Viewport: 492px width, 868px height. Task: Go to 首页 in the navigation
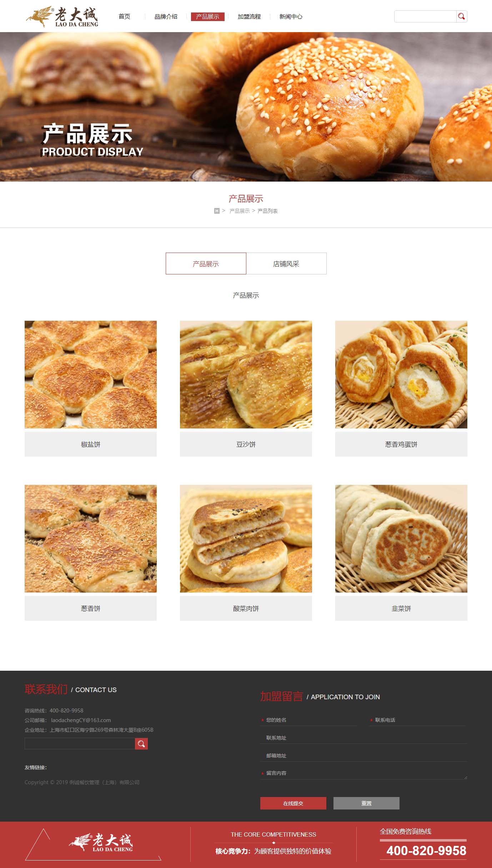coord(124,17)
